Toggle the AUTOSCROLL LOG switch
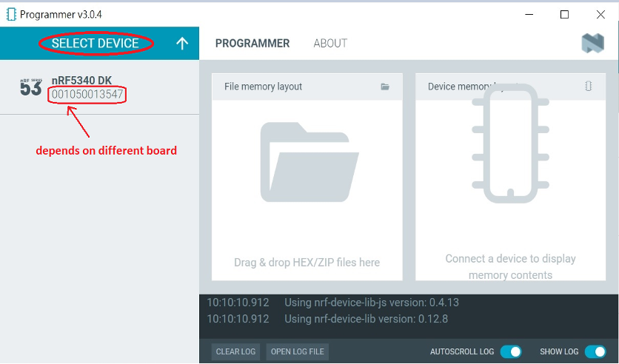Viewport: 619px width, 364px height. (x=511, y=352)
